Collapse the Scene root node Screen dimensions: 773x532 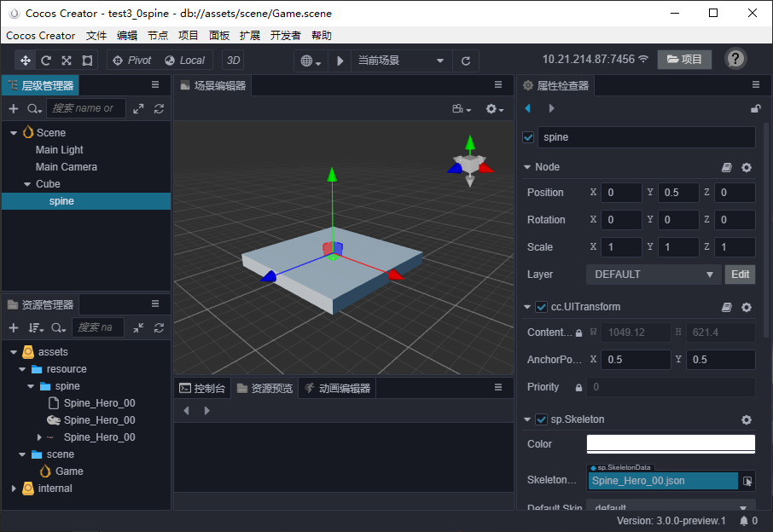coord(14,132)
